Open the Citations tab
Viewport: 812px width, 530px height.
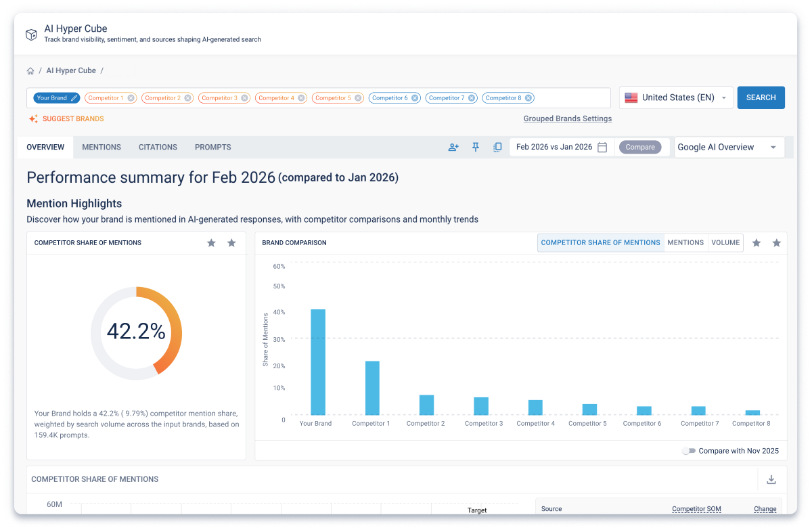pyautogui.click(x=158, y=147)
